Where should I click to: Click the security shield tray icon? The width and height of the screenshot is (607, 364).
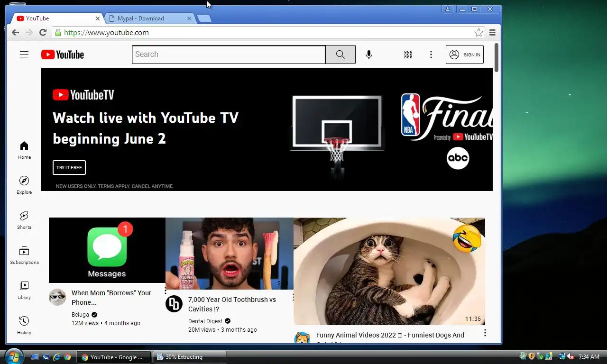coord(531,356)
